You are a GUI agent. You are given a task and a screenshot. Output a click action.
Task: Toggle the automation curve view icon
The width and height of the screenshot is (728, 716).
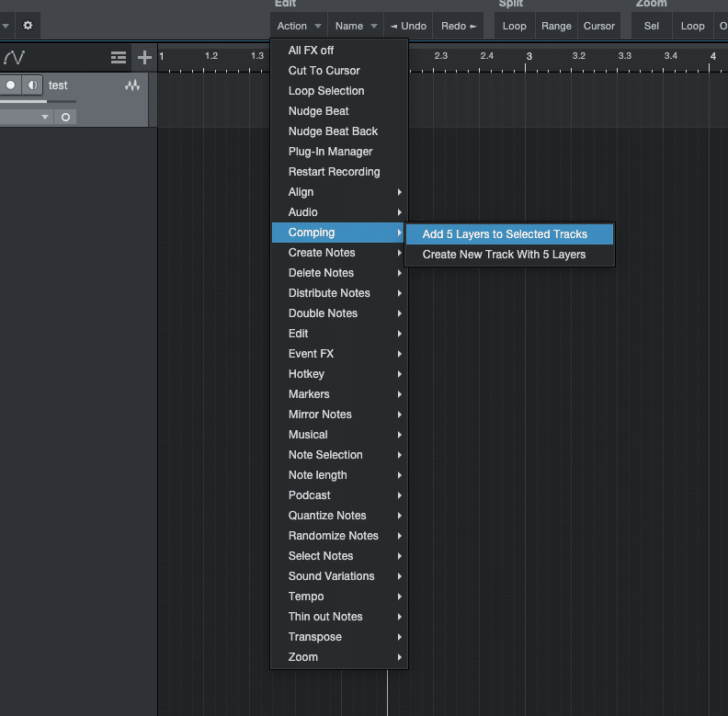click(15, 58)
